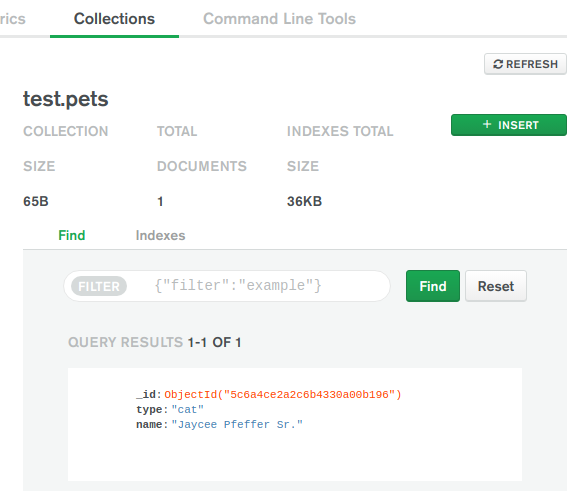The width and height of the screenshot is (573, 491).
Task: Select the Find sub-tab
Action: (x=72, y=235)
